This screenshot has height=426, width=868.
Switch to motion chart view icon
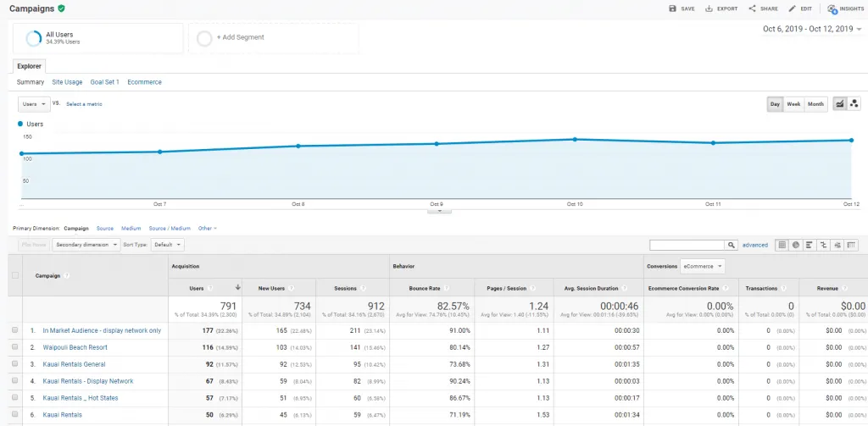(854, 103)
